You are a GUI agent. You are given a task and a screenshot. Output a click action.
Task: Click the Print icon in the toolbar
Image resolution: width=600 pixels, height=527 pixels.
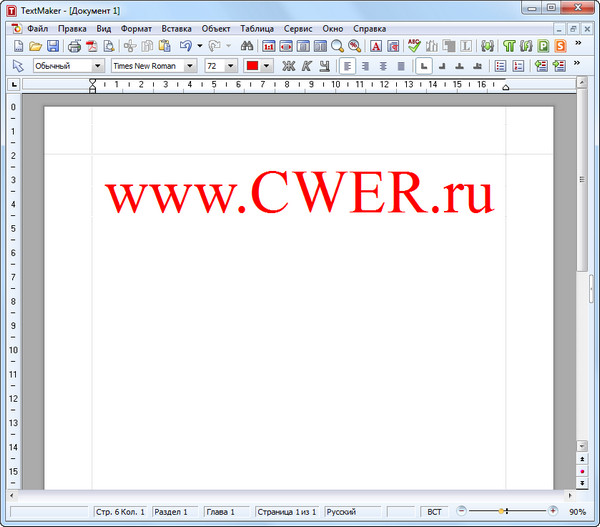coord(75,46)
